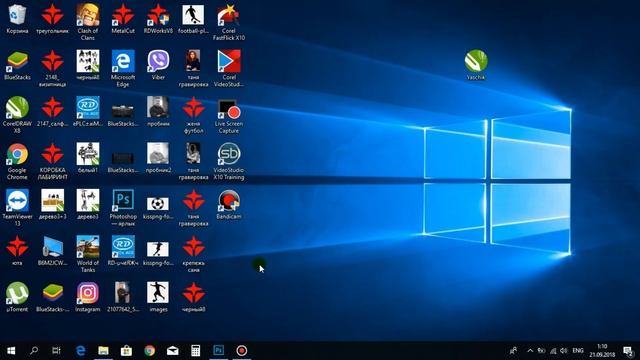Open the Yaschik CorelDRAW file
Screen dimensions: 640x360
click(476, 65)
